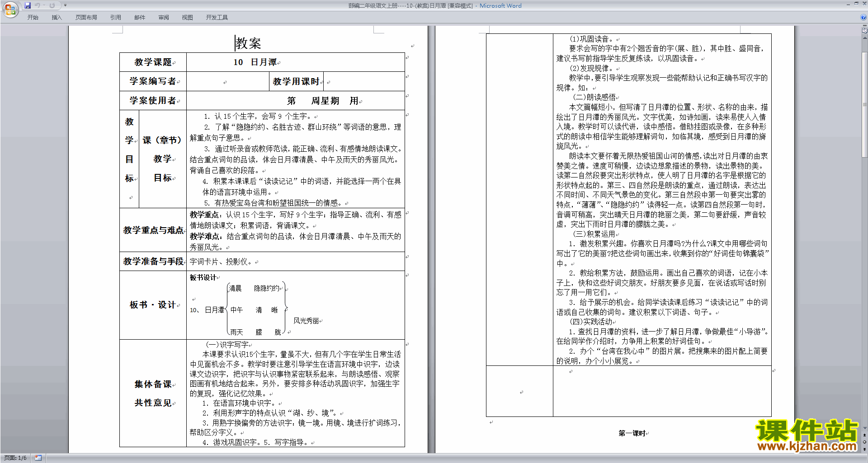Click the line 5. 有热爱宝岛台湾和盼望祖国统一的情感
This screenshot has width=868, height=463.
pyautogui.click(x=273, y=203)
